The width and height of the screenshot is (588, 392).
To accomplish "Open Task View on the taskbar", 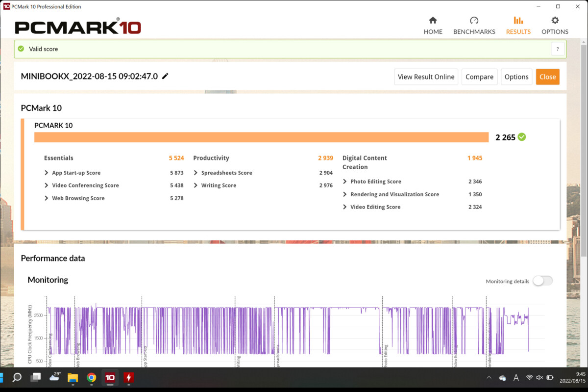I will [35, 377].
